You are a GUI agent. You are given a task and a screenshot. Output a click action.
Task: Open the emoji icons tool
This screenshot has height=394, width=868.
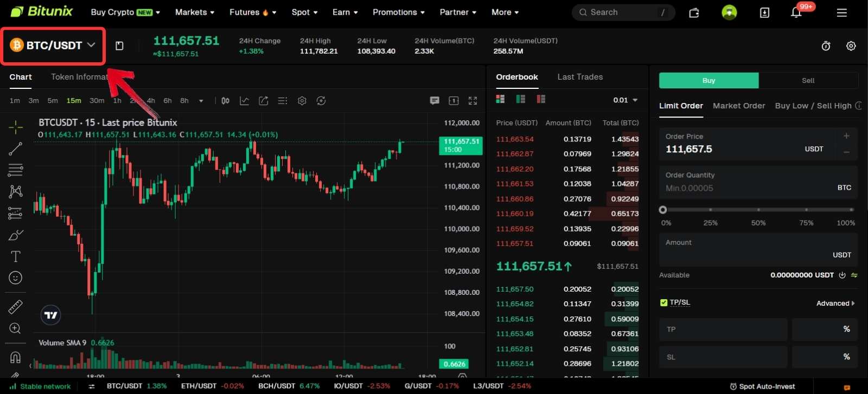pyautogui.click(x=16, y=278)
